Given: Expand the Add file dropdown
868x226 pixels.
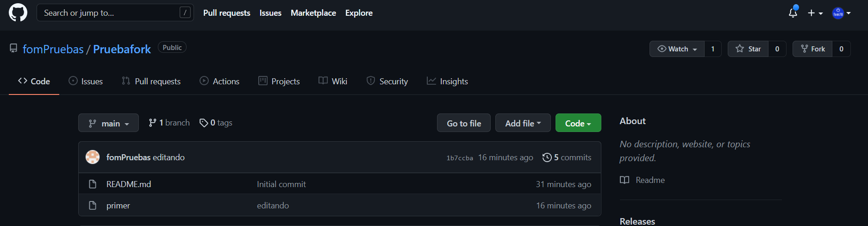Looking at the screenshot, I should tap(523, 123).
